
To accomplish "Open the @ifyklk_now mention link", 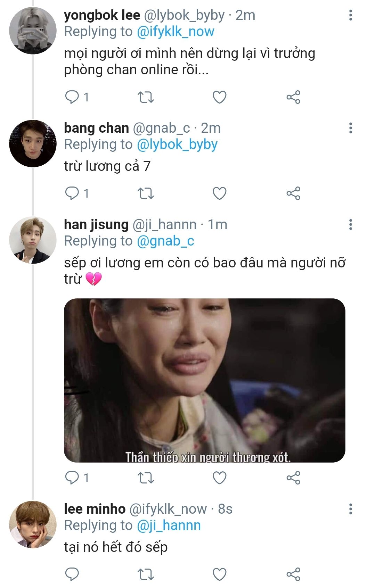I will click(x=176, y=32).
